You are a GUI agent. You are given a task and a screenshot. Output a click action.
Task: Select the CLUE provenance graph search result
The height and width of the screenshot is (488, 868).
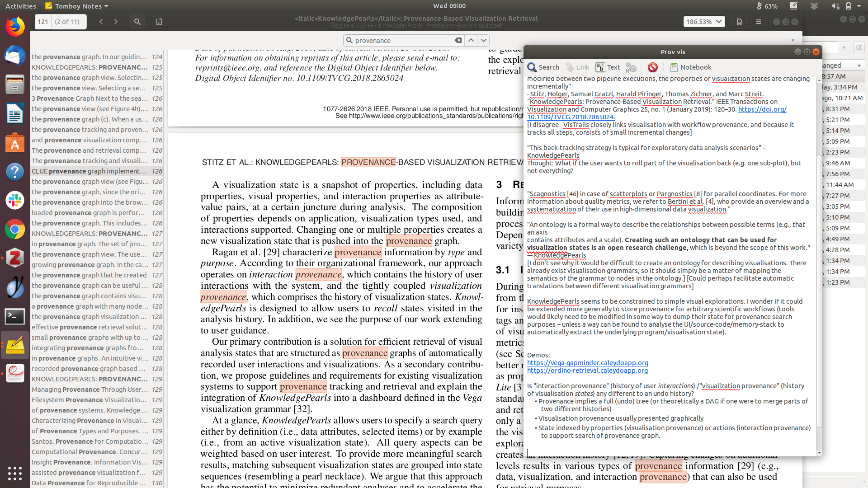pyautogui.click(x=89, y=171)
